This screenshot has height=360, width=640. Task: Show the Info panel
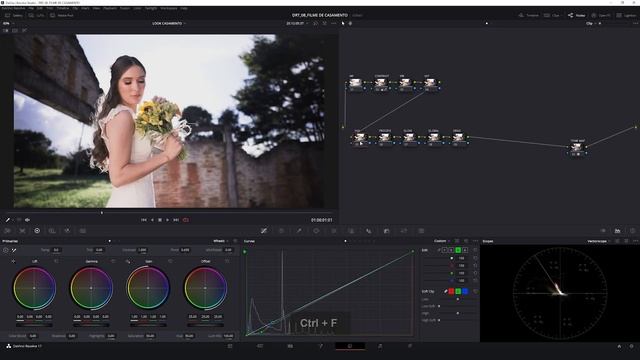[632, 231]
